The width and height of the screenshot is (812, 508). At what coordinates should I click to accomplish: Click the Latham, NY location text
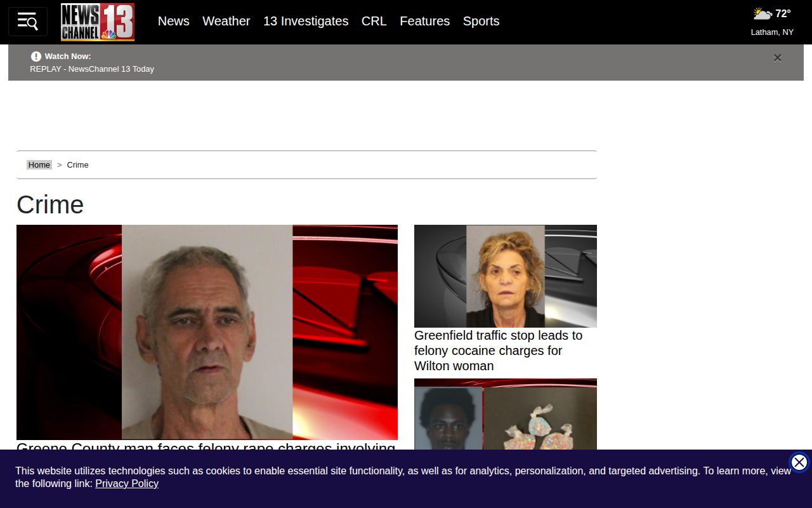tap(772, 32)
